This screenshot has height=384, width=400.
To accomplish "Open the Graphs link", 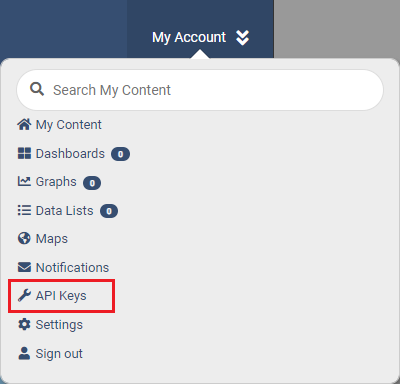I will [x=56, y=182].
